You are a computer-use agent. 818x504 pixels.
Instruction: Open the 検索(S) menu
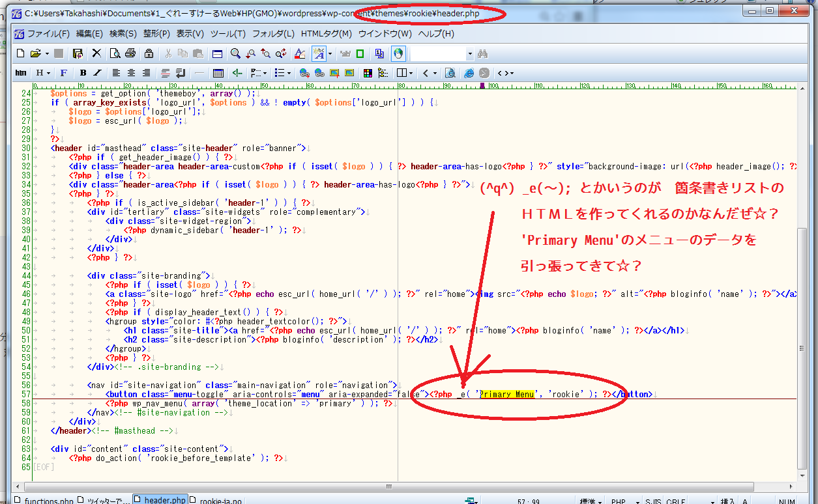point(123,33)
